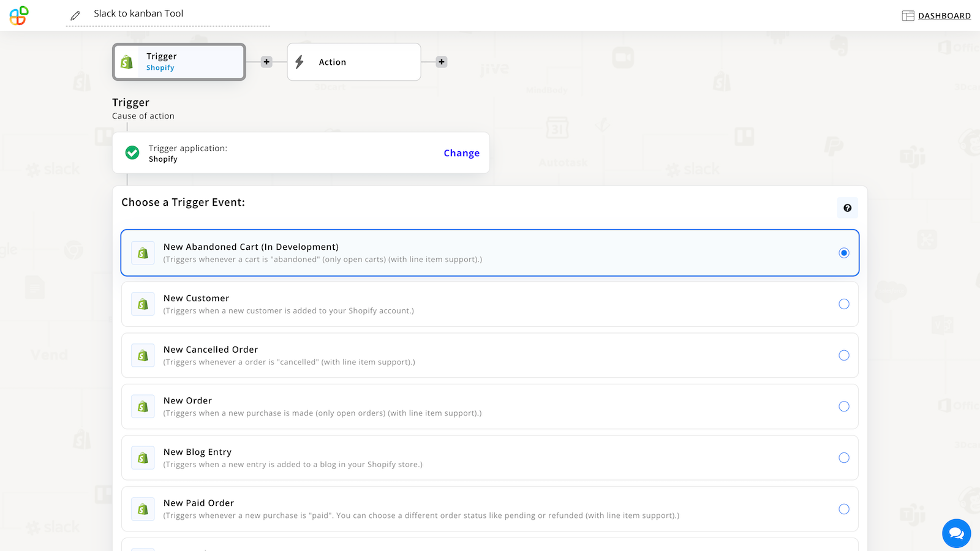Click Shopify icon in New Abandoned Cart row
This screenshot has width=980, height=551.
(x=143, y=253)
